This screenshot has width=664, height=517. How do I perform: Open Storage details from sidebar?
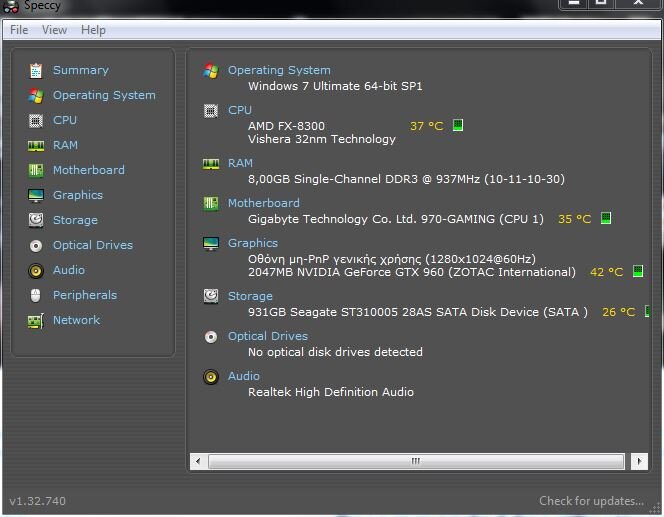[x=75, y=220]
